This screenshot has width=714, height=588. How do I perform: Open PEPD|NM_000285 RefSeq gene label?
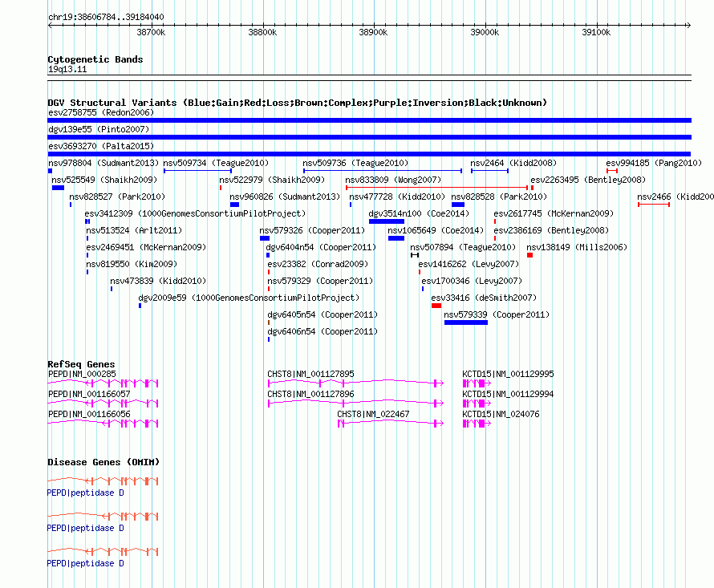pyautogui.click(x=82, y=374)
